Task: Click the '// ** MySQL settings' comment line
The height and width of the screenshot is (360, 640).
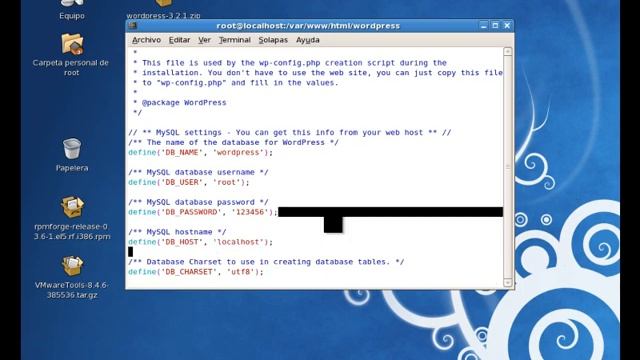Action: (x=290, y=132)
